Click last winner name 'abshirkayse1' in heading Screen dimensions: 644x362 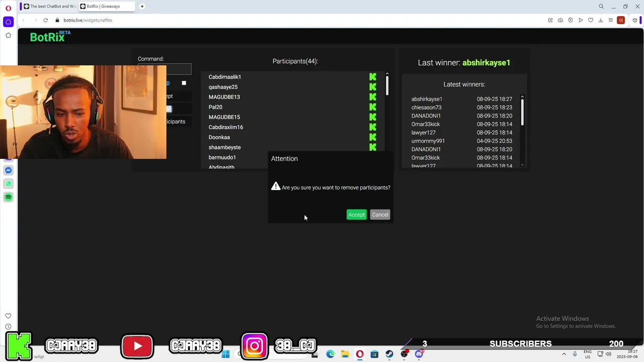(x=486, y=63)
